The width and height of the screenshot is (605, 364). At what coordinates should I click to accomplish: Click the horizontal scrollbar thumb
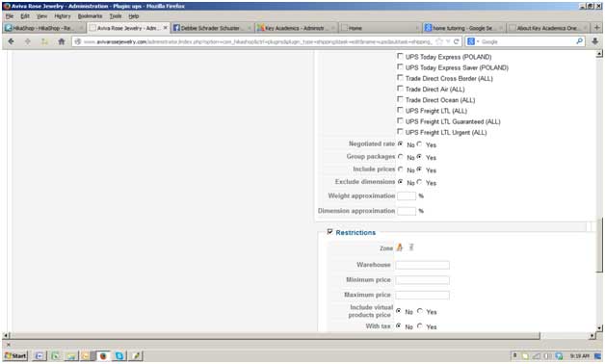click(275, 336)
